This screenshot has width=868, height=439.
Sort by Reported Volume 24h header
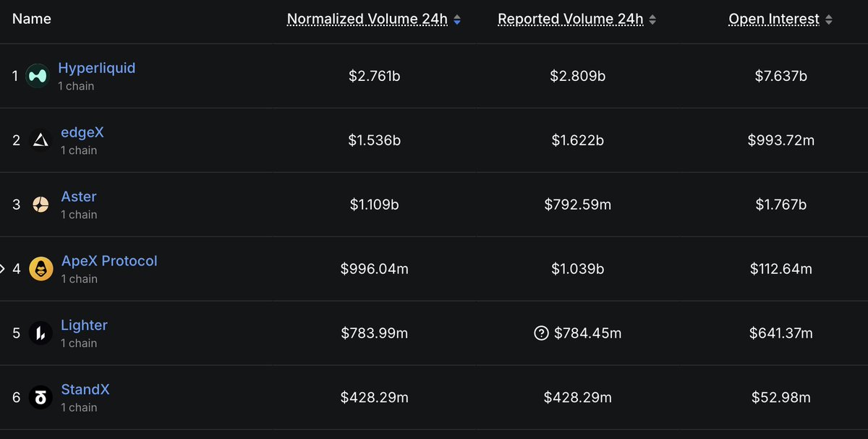[x=571, y=20]
